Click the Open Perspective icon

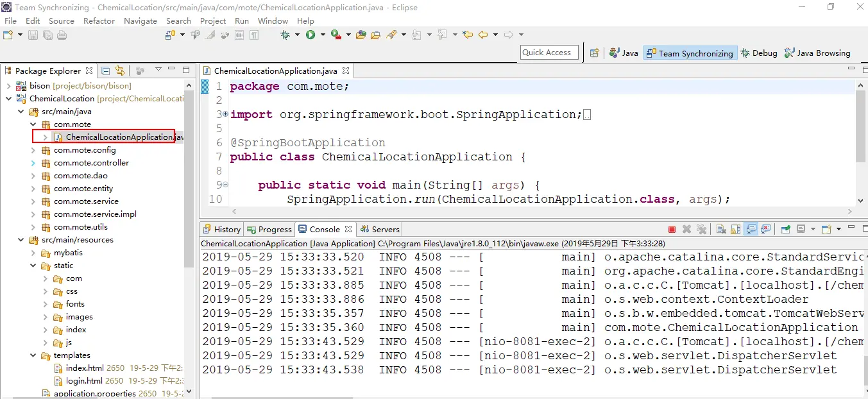pos(595,53)
